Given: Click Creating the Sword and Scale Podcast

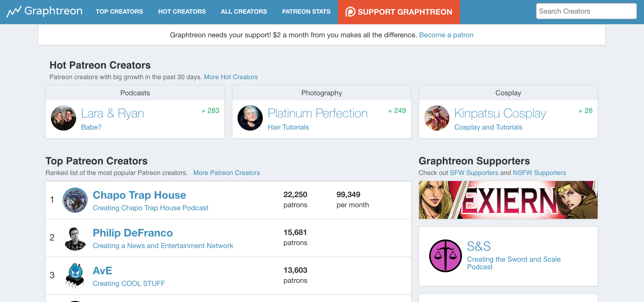Looking at the screenshot, I should (514, 263).
